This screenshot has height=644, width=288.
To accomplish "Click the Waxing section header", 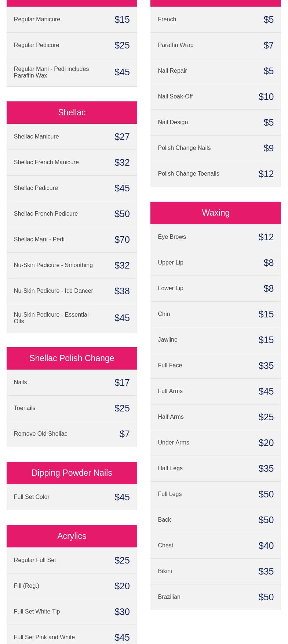I will pyautogui.click(x=215, y=213).
